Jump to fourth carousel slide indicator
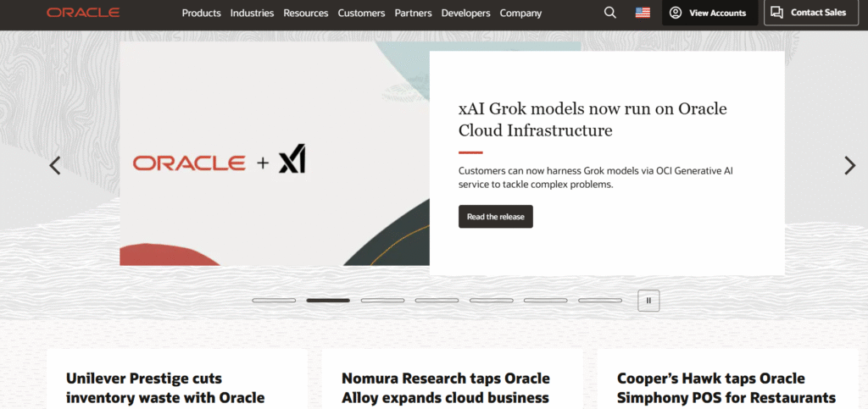868x409 pixels. coord(437,301)
